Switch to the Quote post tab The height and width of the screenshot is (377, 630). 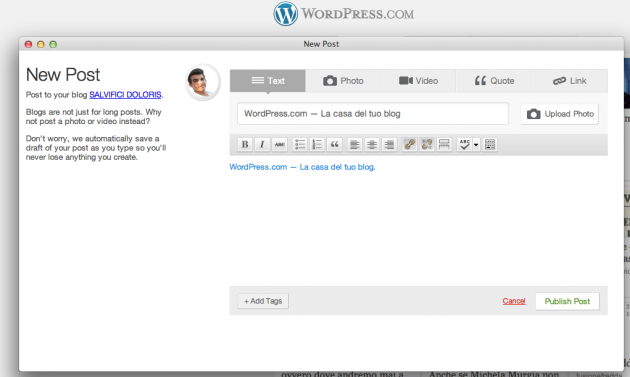point(493,81)
